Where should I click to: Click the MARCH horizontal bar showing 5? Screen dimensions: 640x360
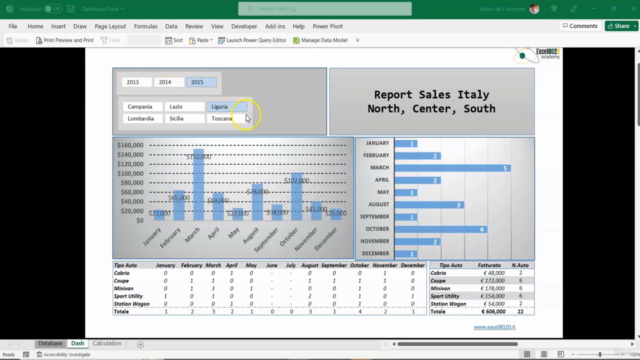[452, 168]
